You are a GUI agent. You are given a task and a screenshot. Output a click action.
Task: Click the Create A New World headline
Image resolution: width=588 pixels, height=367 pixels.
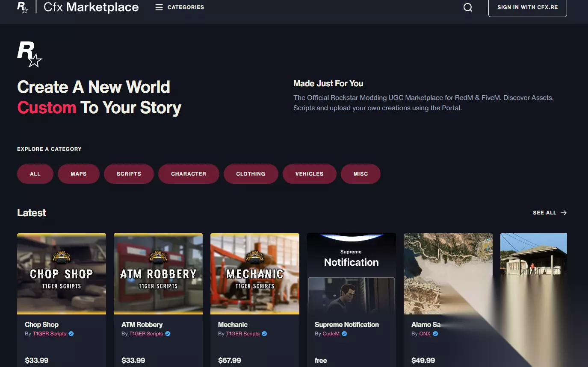pyautogui.click(x=94, y=87)
